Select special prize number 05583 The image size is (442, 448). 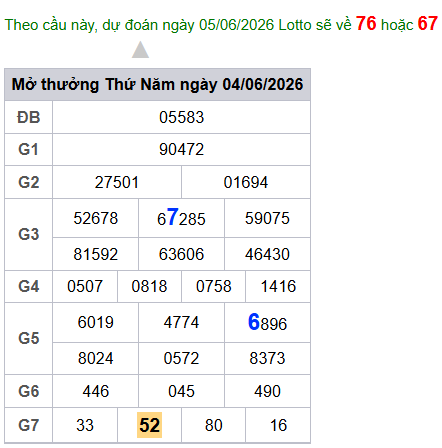click(x=181, y=117)
